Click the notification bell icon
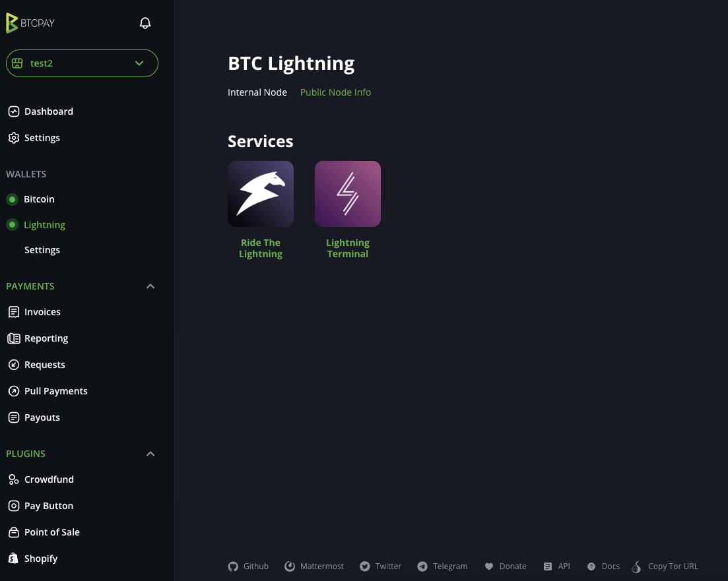The image size is (728, 581). pos(145,22)
